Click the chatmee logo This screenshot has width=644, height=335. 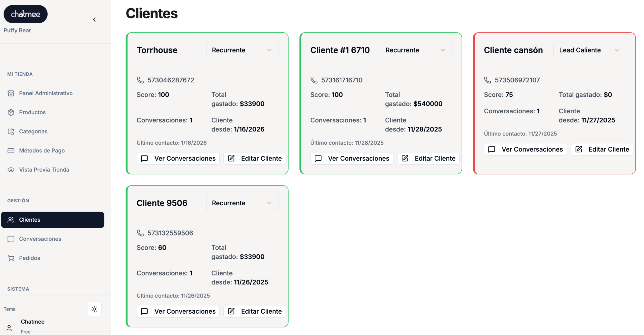tap(25, 14)
